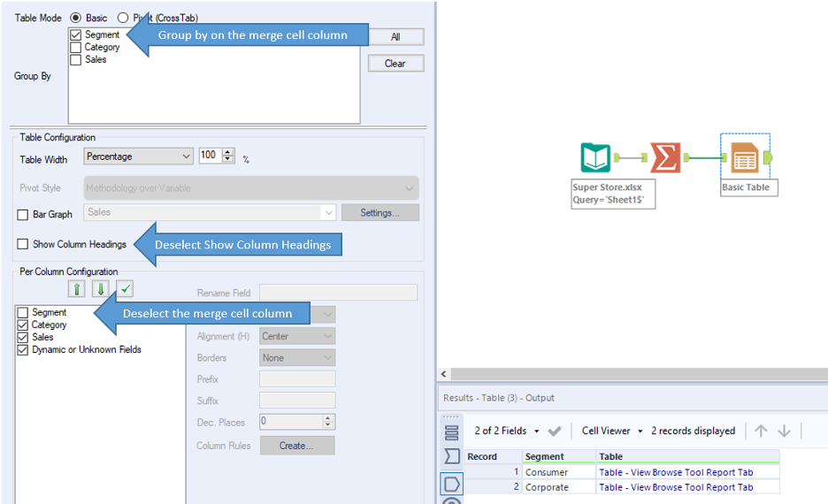Increase the table width percentage value
Image resolution: width=828 pixels, height=504 pixels.
[228, 152]
